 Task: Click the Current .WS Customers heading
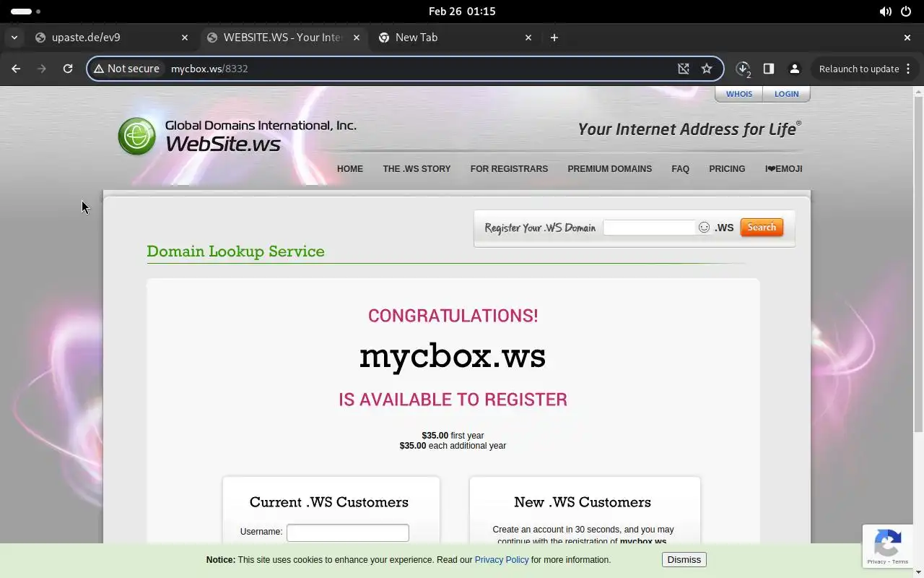(329, 502)
